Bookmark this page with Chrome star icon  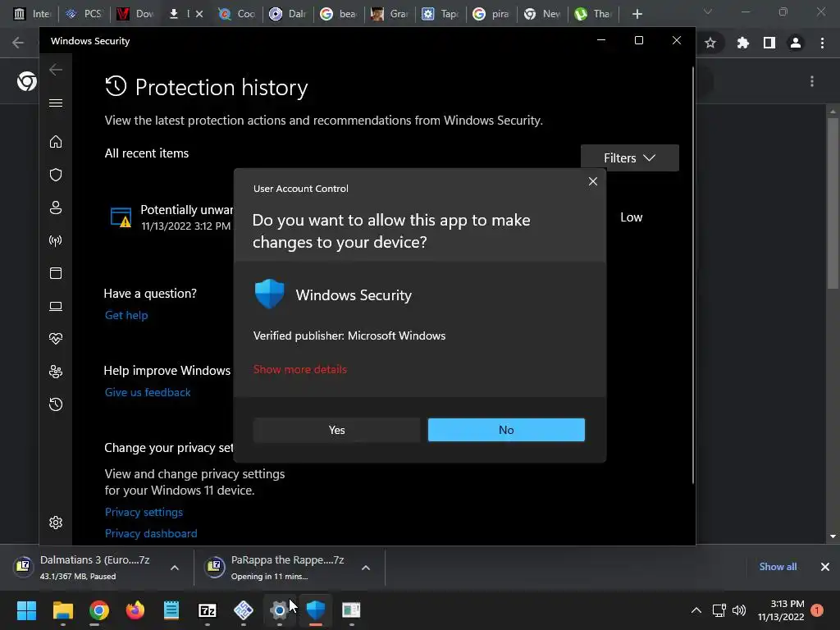(x=710, y=43)
